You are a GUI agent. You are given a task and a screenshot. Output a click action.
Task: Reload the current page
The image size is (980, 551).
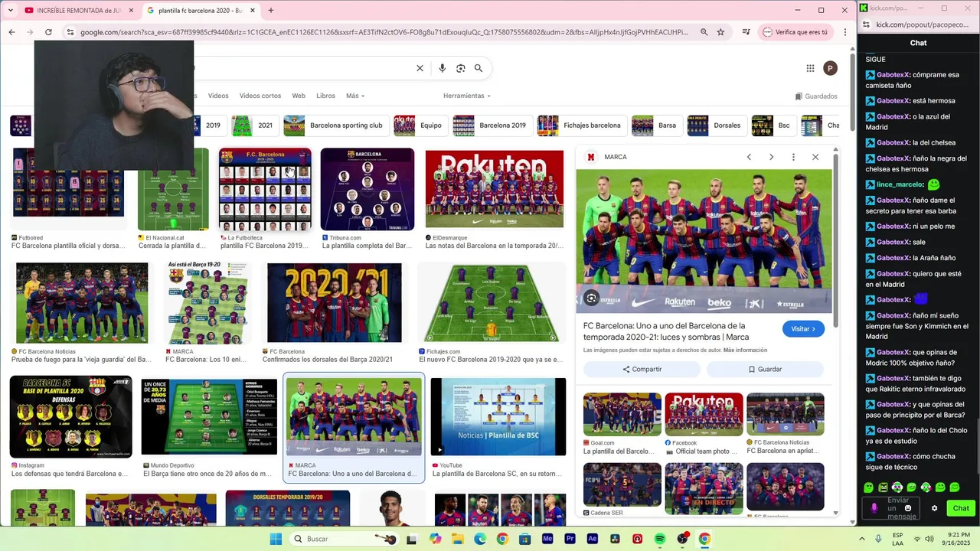(48, 32)
